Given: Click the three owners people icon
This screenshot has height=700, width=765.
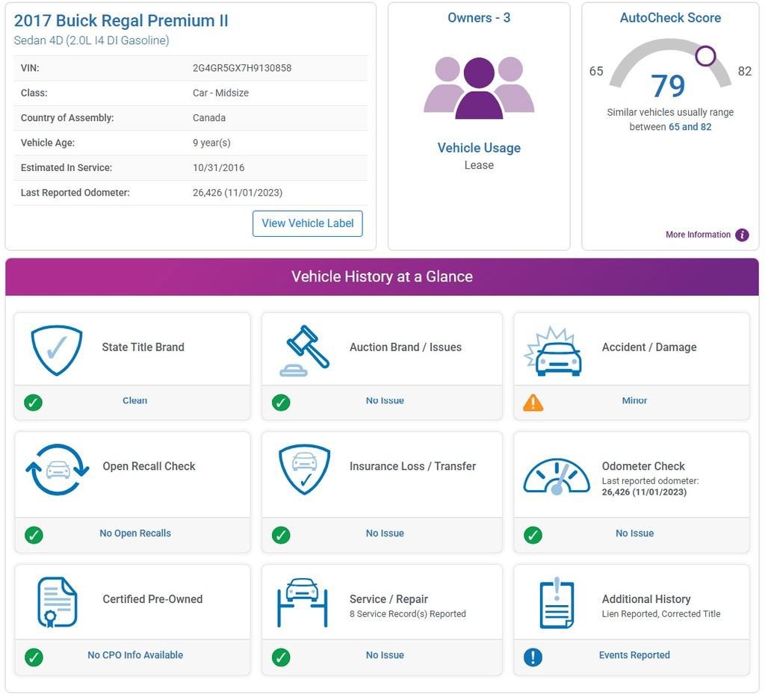Looking at the screenshot, I should 479,88.
